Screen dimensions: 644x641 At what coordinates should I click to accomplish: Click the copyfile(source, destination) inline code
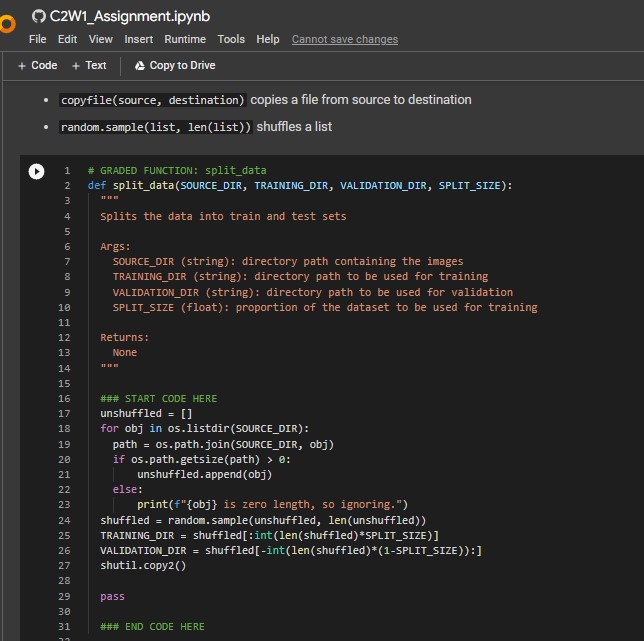click(153, 100)
